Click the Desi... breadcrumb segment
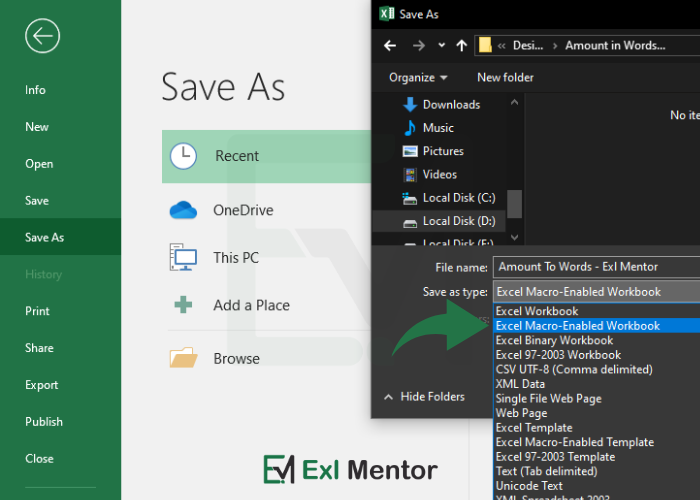 tap(528, 46)
